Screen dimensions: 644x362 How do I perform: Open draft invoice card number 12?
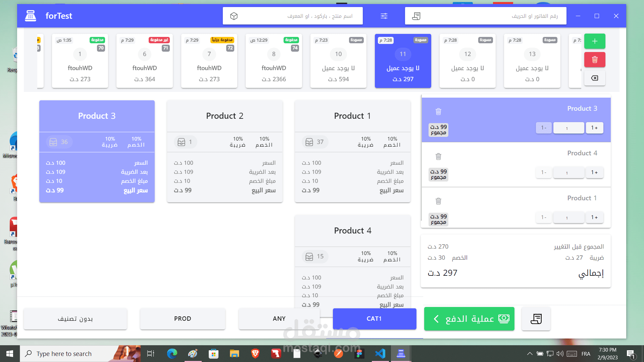(x=467, y=61)
